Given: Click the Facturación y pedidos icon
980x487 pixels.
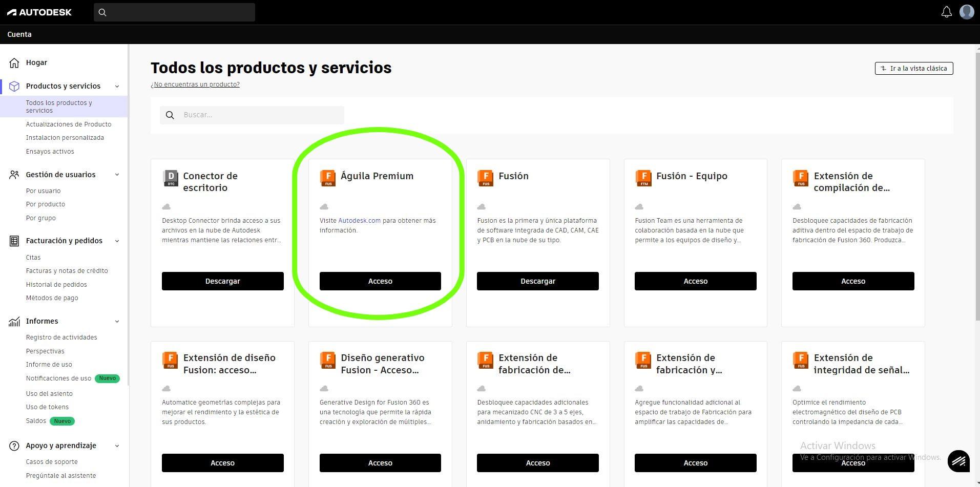Looking at the screenshot, I should [14, 241].
